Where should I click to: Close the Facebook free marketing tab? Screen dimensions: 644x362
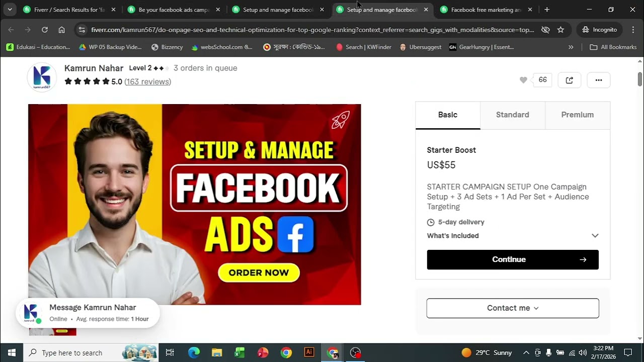pos(530,10)
